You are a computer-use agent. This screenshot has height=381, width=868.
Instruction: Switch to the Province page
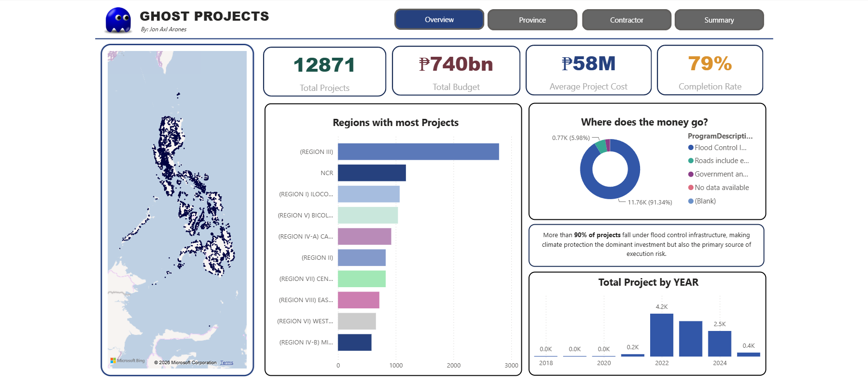[532, 20]
